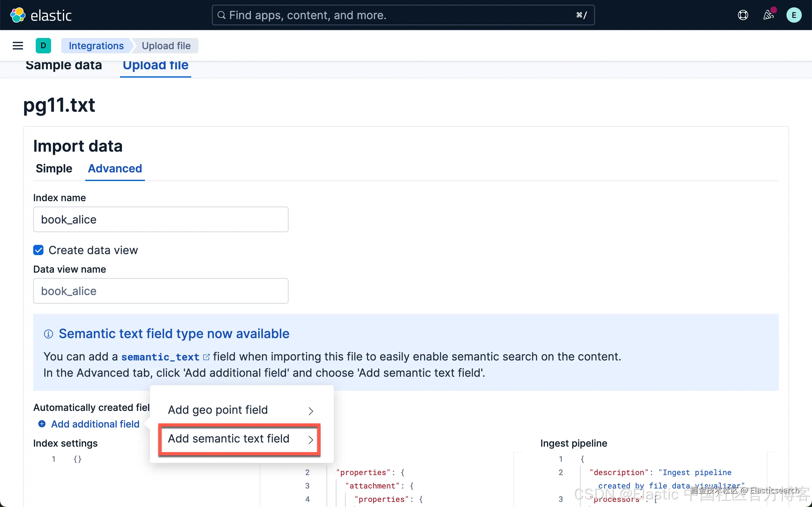Screen dimensions: 812x507
Task: Open the hamburger navigation menu
Action: pyautogui.click(x=18, y=46)
